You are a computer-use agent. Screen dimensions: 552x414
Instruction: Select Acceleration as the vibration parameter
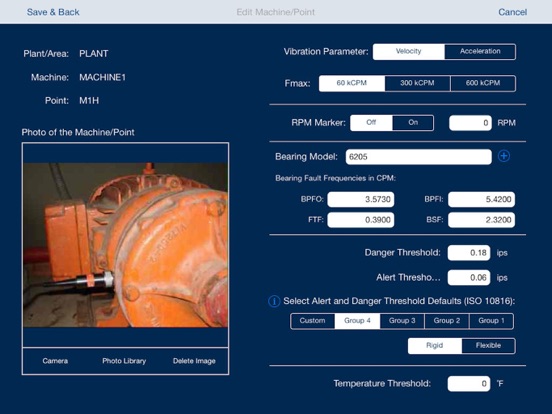click(x=480, y=51)
